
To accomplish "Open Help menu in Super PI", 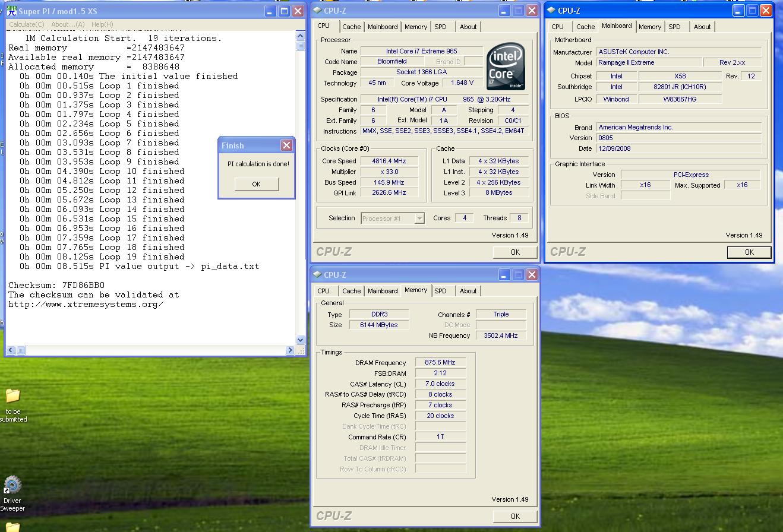I will pos(102,24).
